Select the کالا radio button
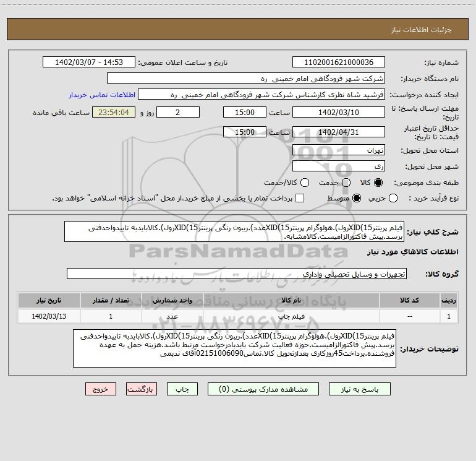The width and height of the screenshot is (476, 461). 378,183
